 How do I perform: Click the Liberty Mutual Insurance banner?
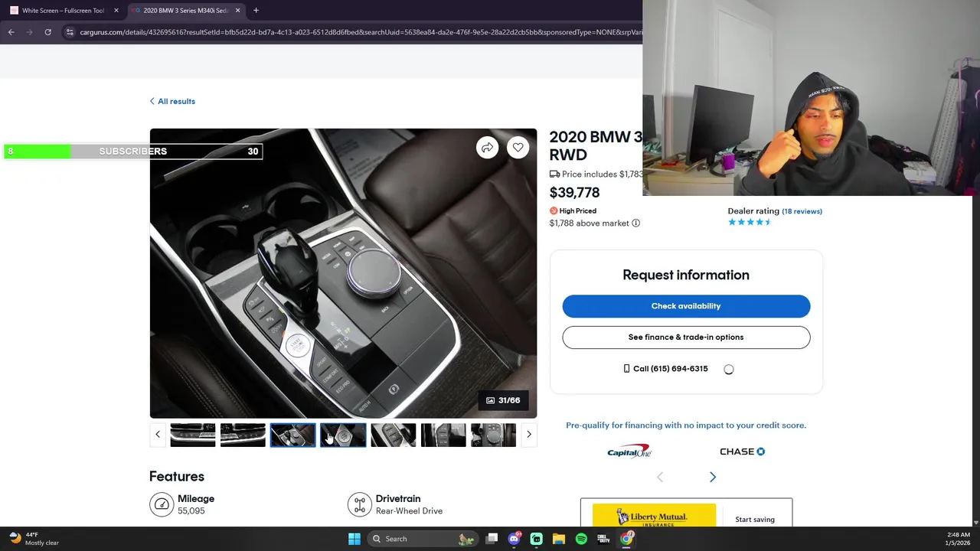[654, 516]
